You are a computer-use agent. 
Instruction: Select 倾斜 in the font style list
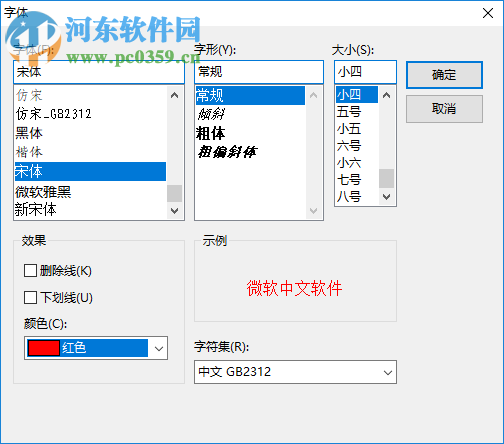tap(250, 114)
